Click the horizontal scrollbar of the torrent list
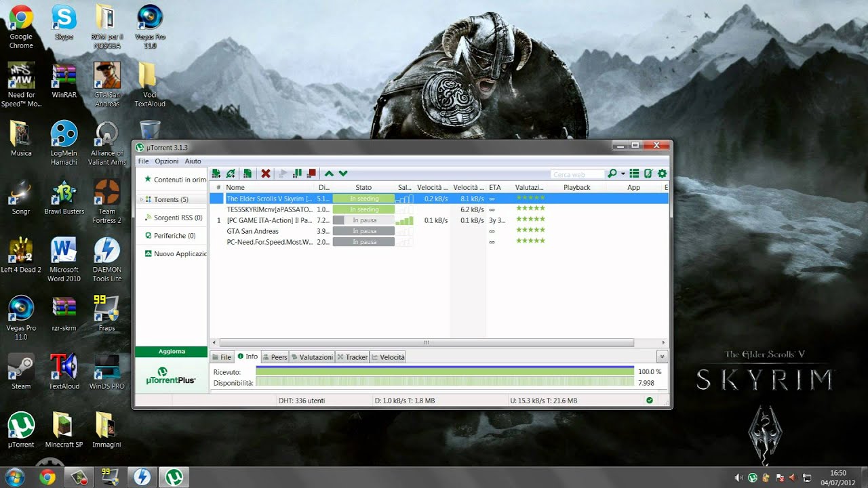The width and height of the screenshot is (868, 488). click(x=426, y=343)
